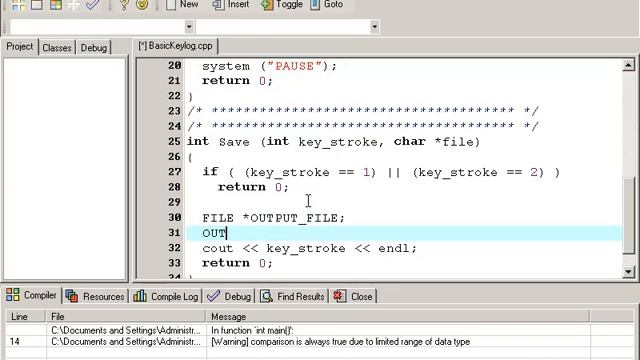Click 'int Save (int key_stroke, char *file)' line
The image size is (640, 360).
click(333, 142)
